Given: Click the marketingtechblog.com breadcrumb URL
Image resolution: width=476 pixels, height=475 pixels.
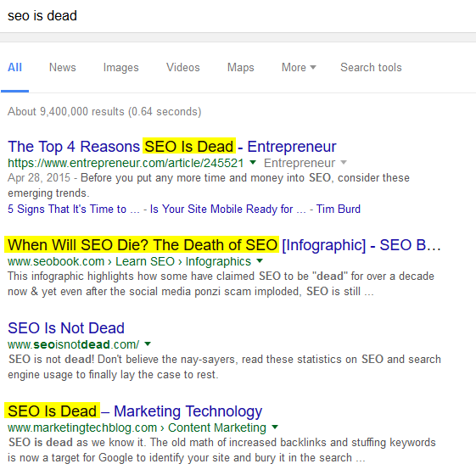Looking at the screenshot, I should 137,427.
